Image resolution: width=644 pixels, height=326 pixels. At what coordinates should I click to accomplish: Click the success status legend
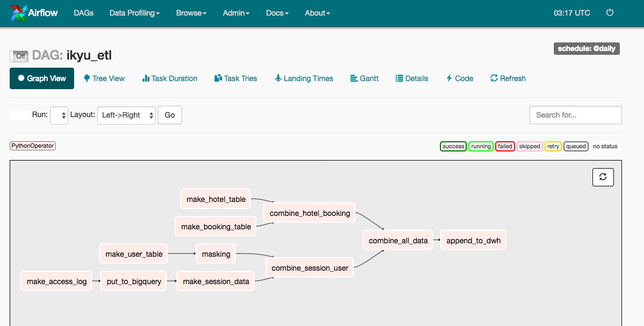453,146
